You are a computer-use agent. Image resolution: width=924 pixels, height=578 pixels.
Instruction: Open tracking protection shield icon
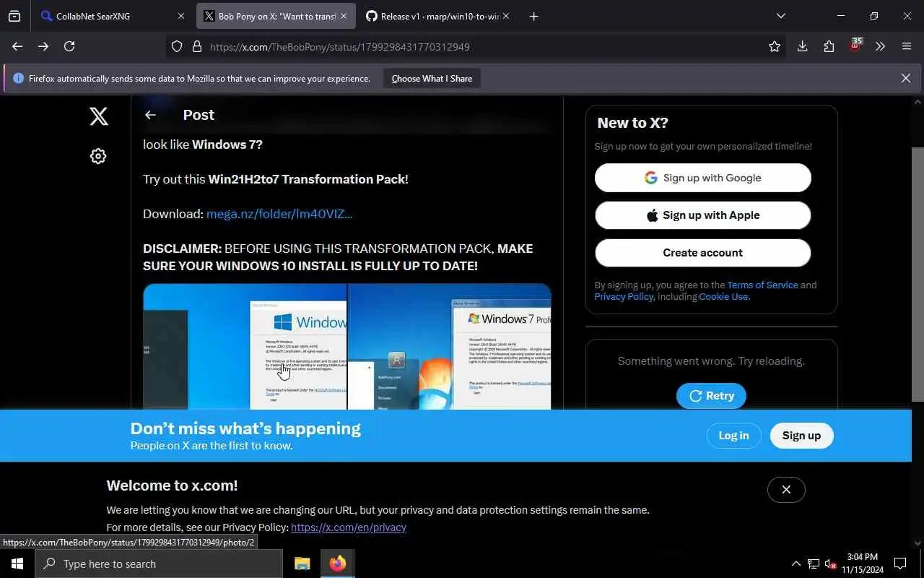click(x=177, y=47)
